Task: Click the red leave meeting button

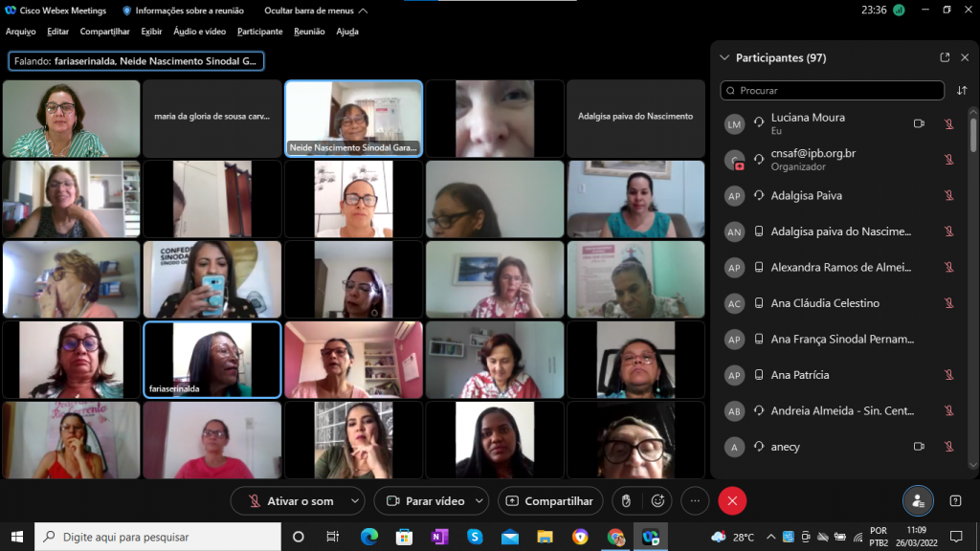Action: [x=732, y=500]
